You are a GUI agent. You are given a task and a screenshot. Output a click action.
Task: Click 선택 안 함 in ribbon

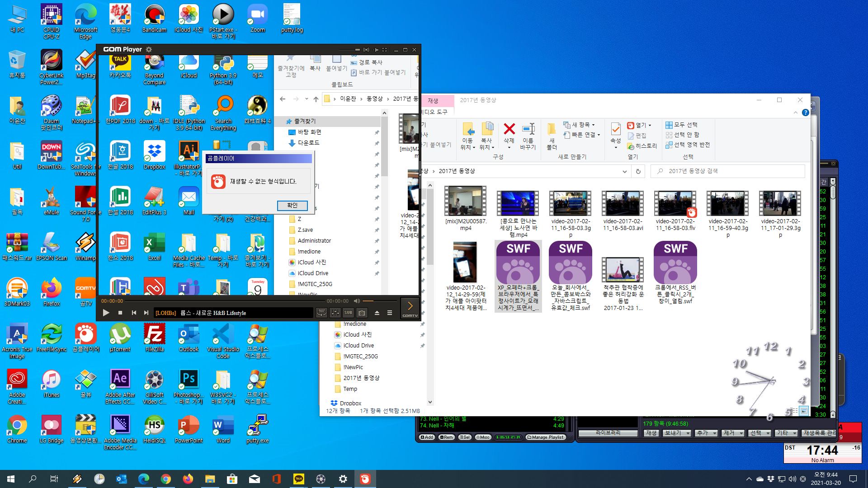point(682,135)
